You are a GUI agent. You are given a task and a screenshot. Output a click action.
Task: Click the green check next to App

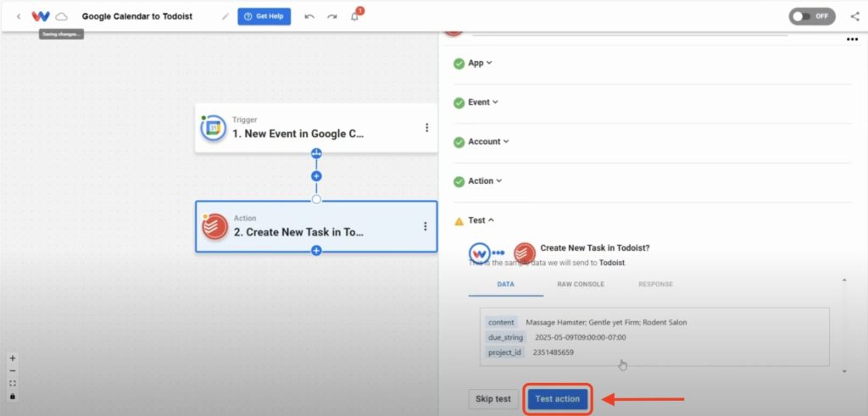(459, 64)
